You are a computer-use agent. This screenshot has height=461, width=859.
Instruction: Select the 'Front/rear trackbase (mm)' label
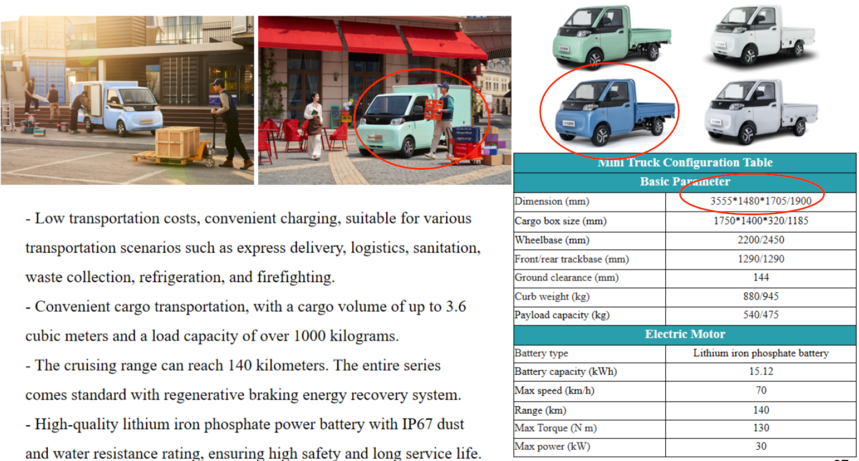tap(571, 259)
